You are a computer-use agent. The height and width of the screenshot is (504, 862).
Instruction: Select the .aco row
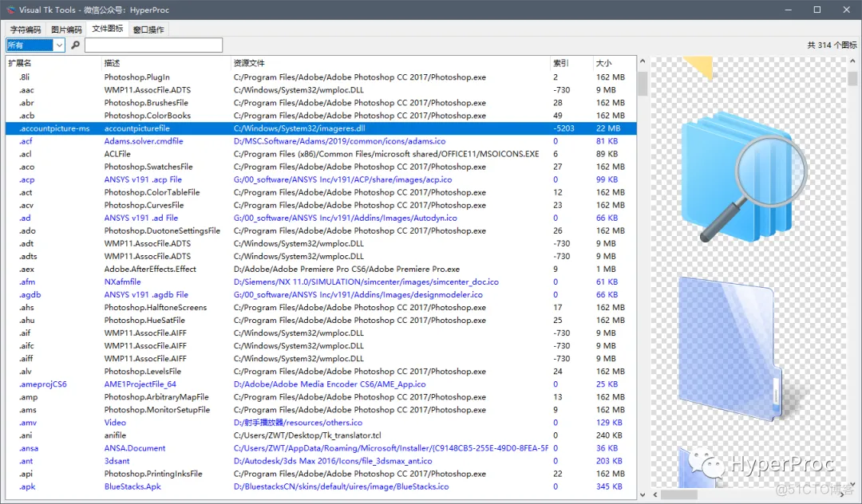321,167
